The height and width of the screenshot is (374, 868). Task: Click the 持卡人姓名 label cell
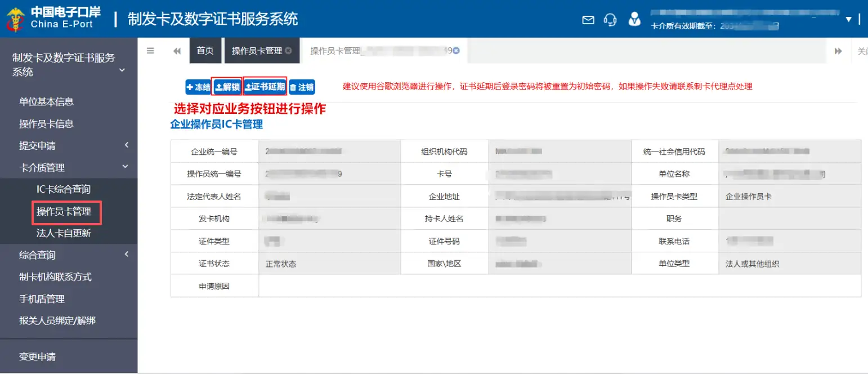(x=445, y=219)
